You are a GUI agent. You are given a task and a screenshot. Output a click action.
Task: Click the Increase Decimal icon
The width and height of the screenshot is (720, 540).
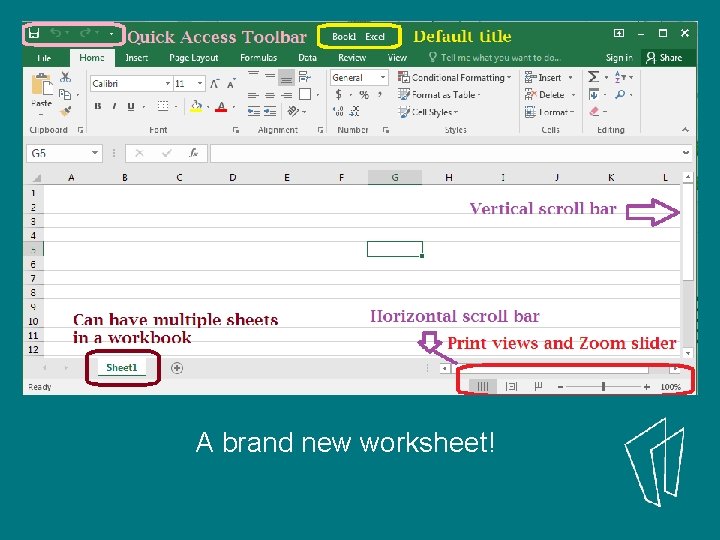338,111
